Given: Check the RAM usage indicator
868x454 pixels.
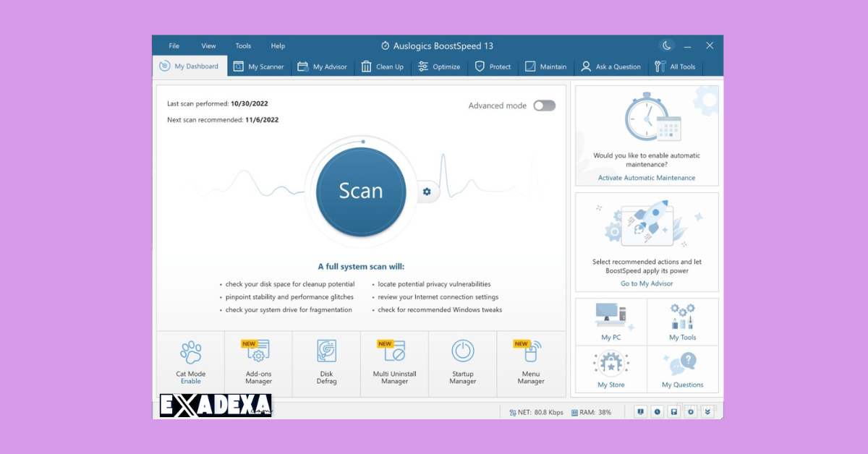Looking at the screenshot, I should coord(591,411).
